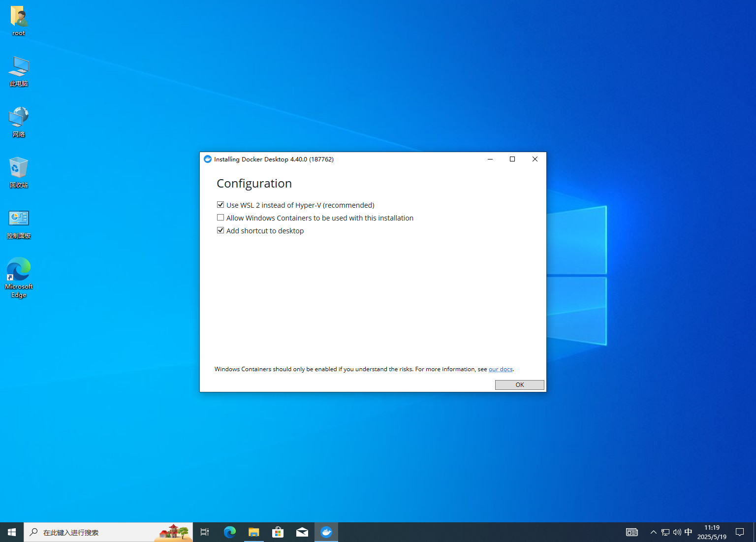Click the taskbar search box
The width and height of the screenshot is (756, 542).
click(108, 532)
